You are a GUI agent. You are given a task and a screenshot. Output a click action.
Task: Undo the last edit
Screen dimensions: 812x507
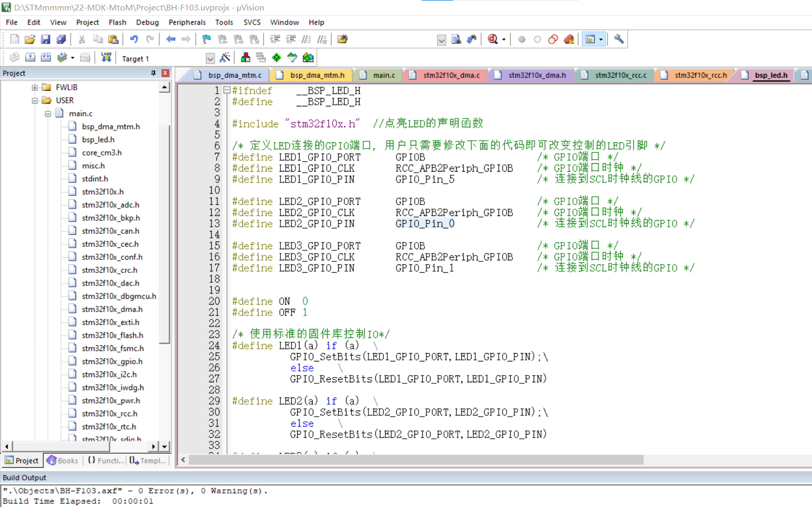[134, 39]
